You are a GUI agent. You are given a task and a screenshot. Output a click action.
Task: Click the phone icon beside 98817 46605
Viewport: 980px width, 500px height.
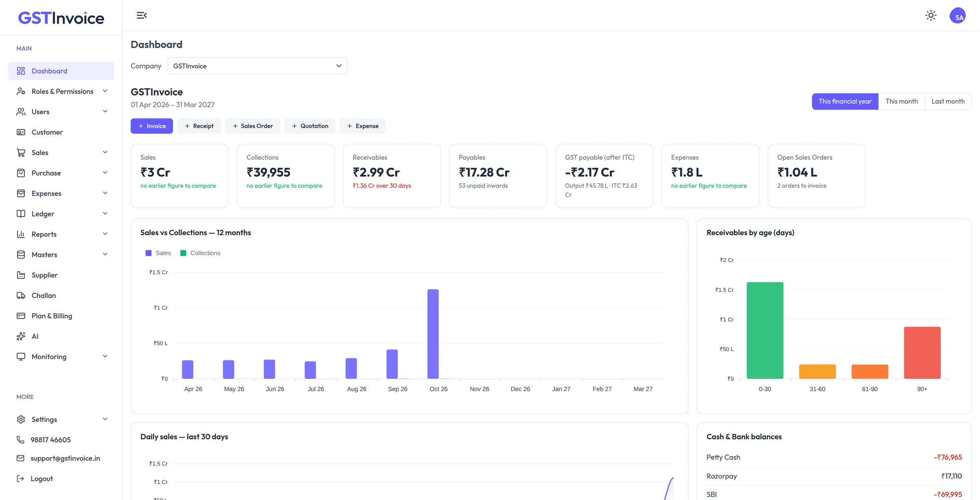pyautogui.click(x=20, y=440)
